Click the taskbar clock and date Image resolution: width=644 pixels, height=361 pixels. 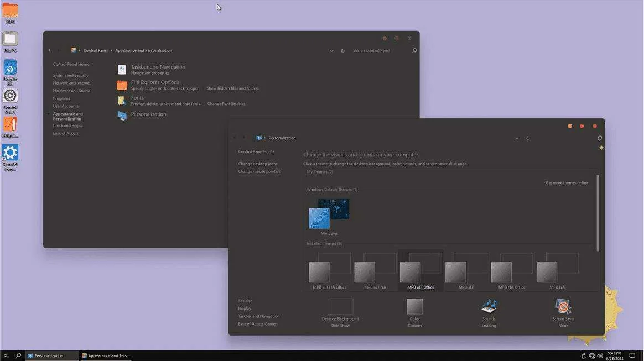[x=615, y=355]
